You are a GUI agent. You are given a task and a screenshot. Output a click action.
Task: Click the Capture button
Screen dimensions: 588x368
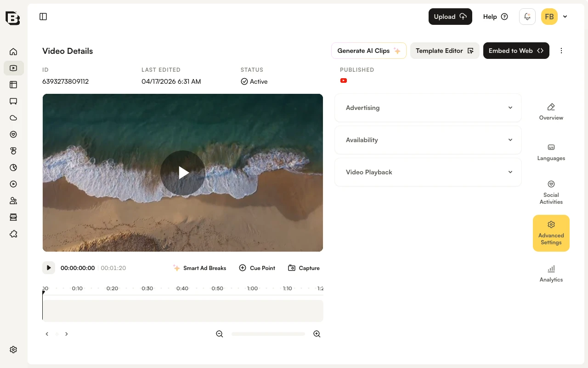point(304,268)
